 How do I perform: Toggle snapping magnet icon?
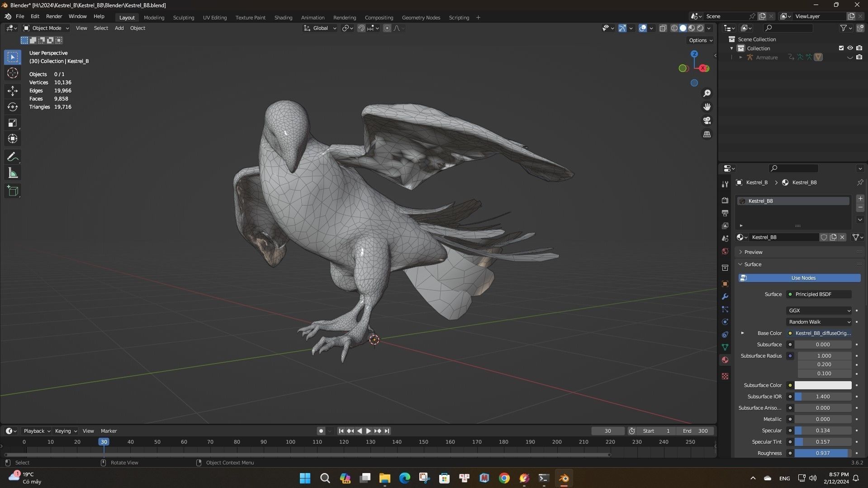pos(361,28)
